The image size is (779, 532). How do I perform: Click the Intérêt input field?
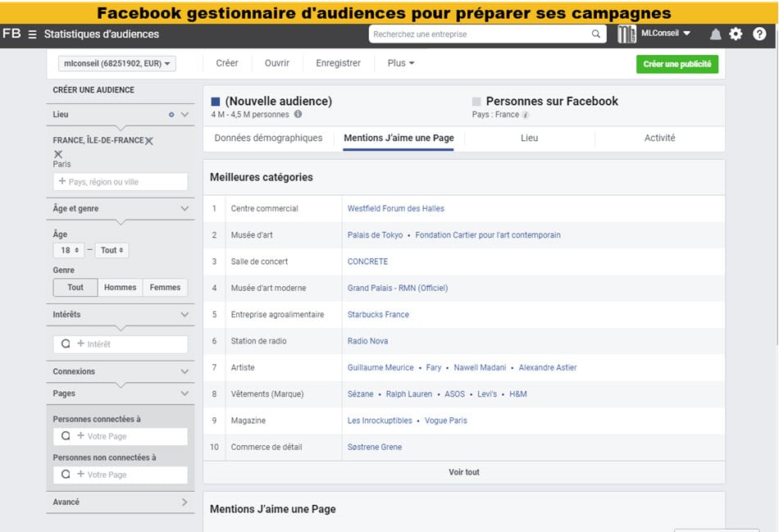(121, 343)
